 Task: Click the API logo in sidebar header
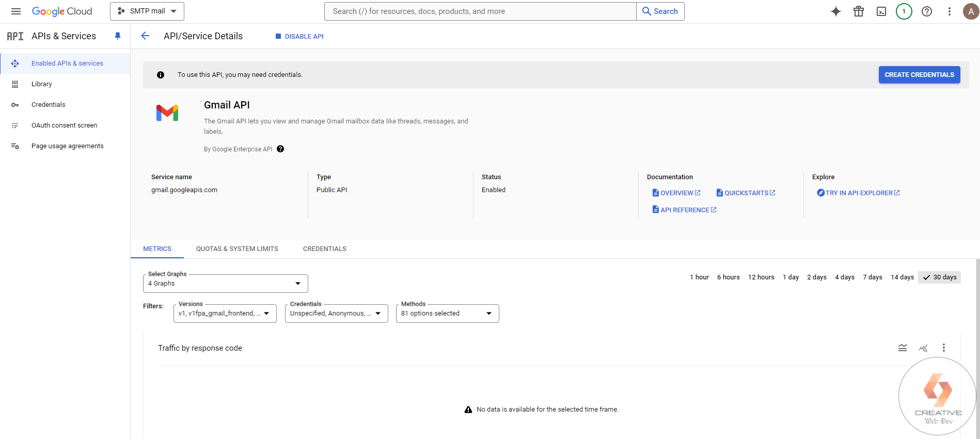[x=15, y=36]
